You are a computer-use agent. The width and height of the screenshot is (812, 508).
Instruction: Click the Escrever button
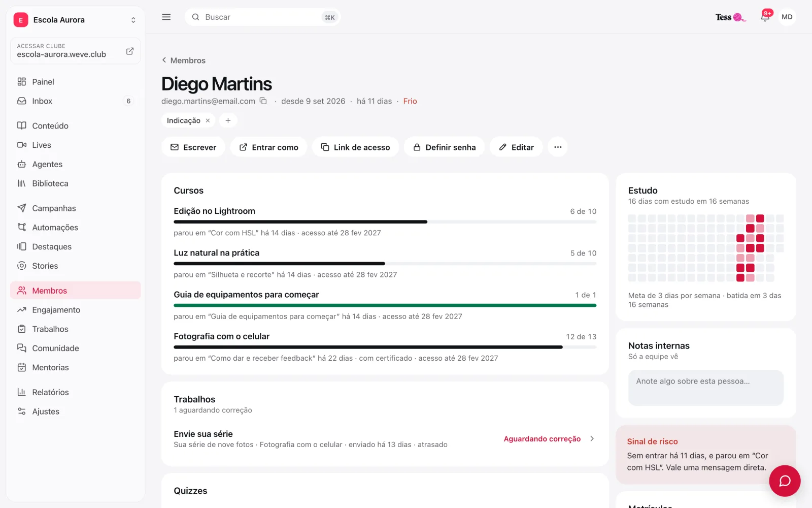[x=193, y=147]
